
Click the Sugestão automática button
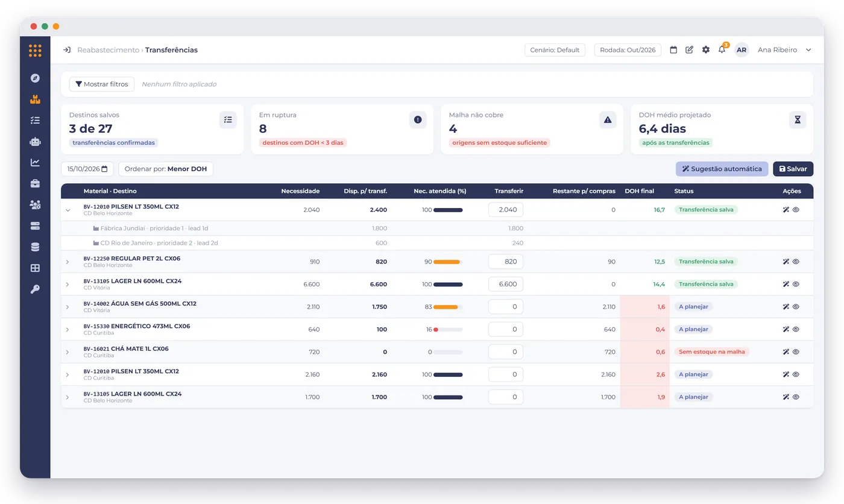722,169
